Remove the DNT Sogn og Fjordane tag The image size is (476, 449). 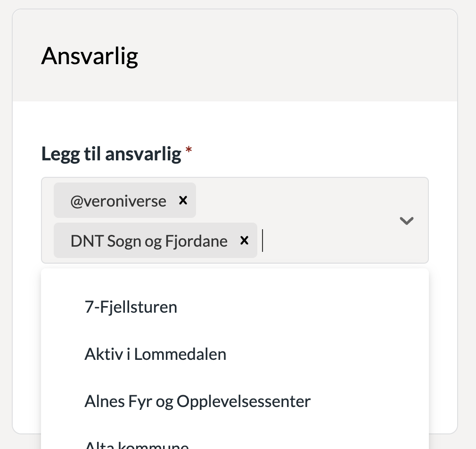244,241
